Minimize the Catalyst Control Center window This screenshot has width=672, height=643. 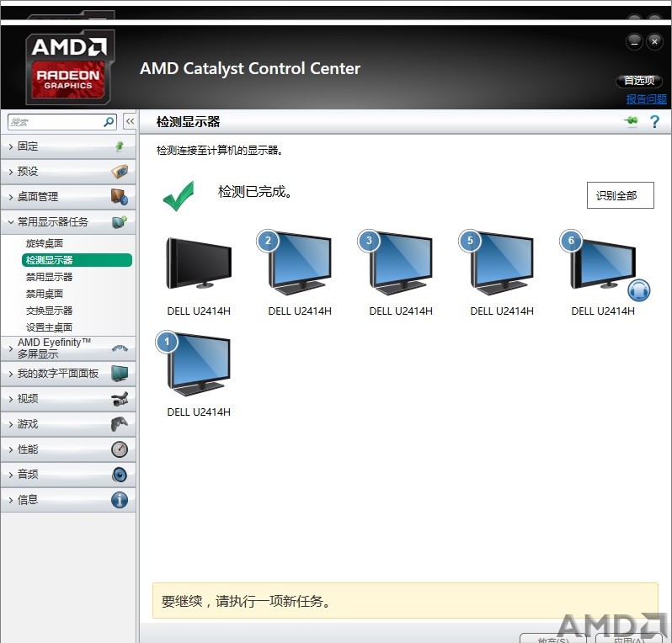[x=634, y=42]
